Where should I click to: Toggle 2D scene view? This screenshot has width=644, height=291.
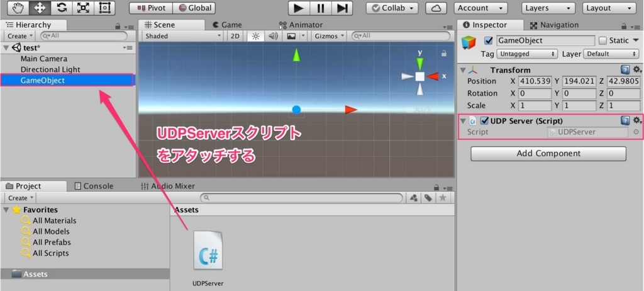click(x=235, y=37)
